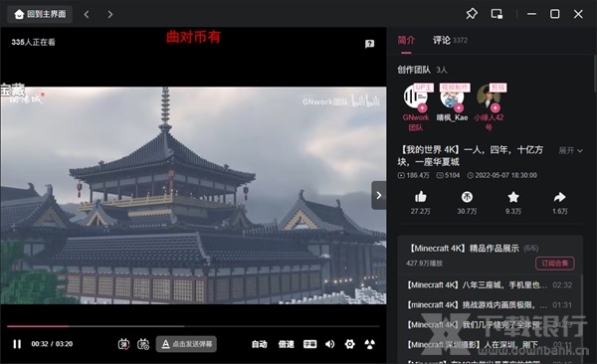This screenshot has height=364, width=597.
Task: Share the video with arrow icon
Action: (x=559, y=197)
